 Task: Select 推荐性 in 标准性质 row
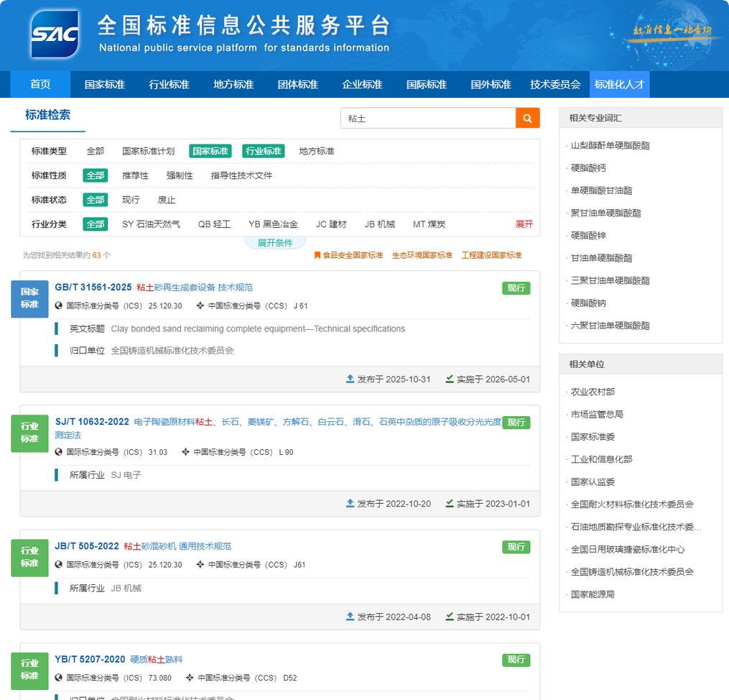(135, 175)
